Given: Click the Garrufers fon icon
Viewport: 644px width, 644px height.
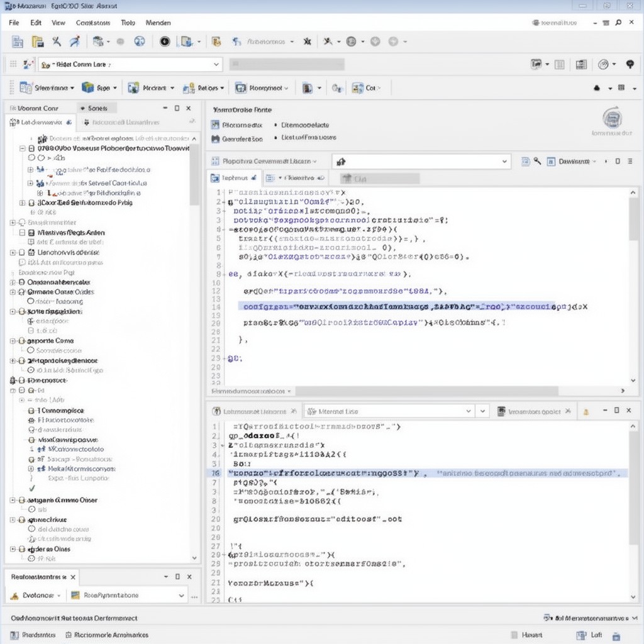Looking at the screenshot, I should pos(215,139).
